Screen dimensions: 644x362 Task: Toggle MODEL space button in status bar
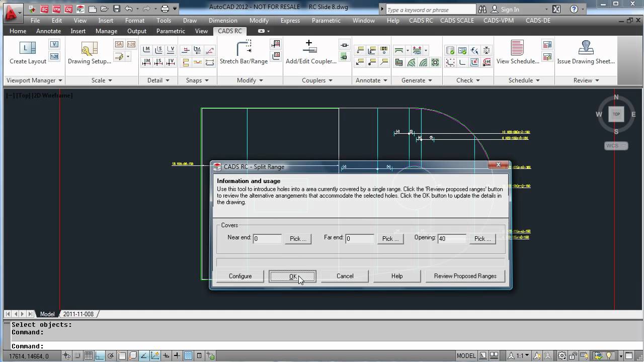click(466, 356)
